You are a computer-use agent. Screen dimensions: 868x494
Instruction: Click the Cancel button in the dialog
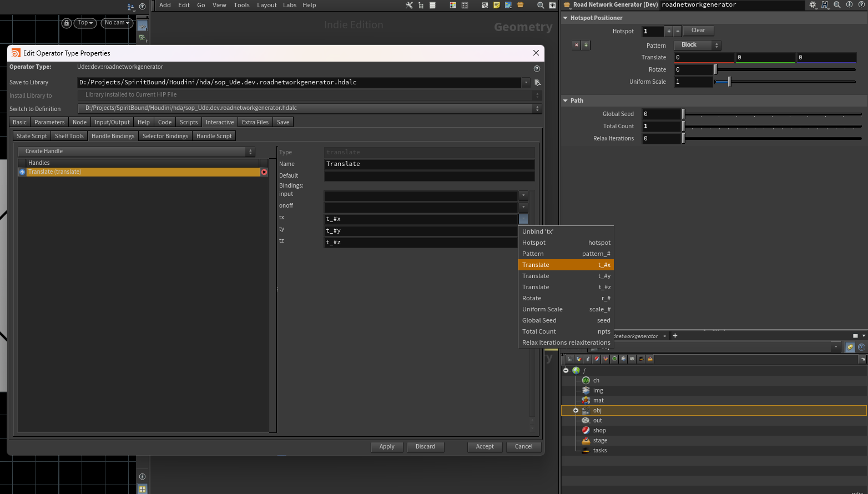[524, 447]
